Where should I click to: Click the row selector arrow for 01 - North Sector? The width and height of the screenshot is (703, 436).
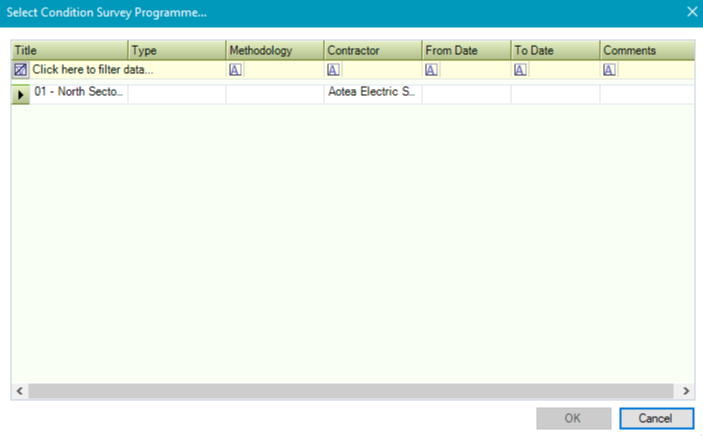[21, 94]
